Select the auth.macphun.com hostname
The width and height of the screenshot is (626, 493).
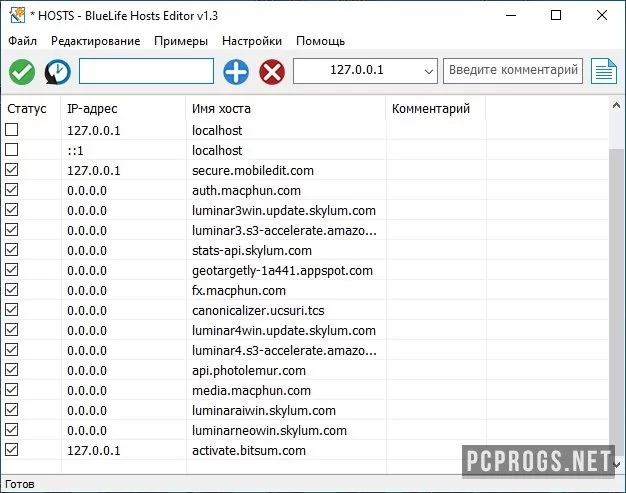coord(246,190)
